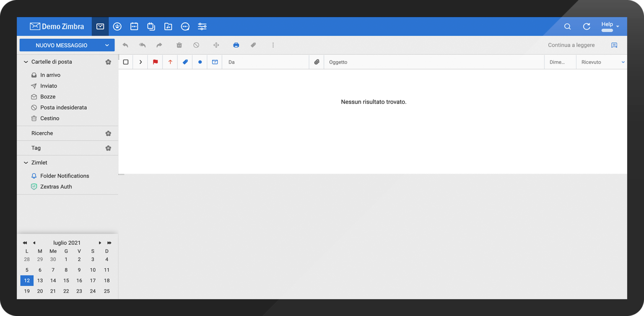Sort by the Dime... size column
Screen dimensions: 644x316
(560, 62)
